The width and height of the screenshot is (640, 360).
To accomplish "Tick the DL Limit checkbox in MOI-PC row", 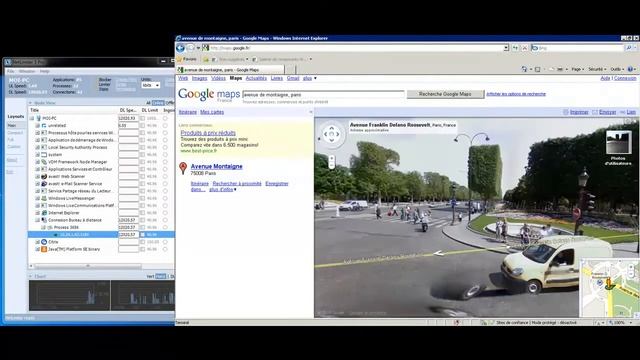I will (x=142, y=118).
